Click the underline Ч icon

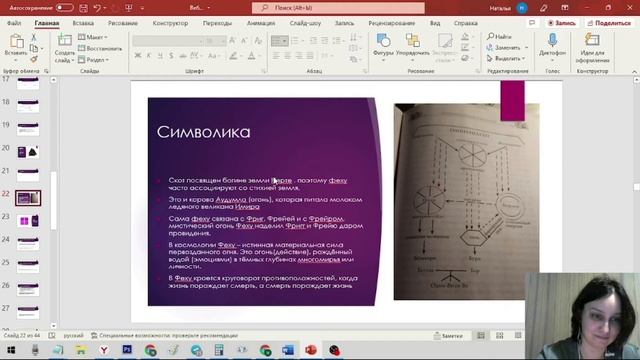[x=160, y=56]
